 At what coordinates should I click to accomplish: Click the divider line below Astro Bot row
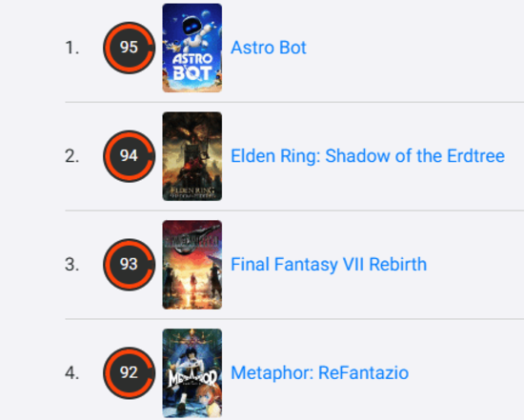point(294,102)
